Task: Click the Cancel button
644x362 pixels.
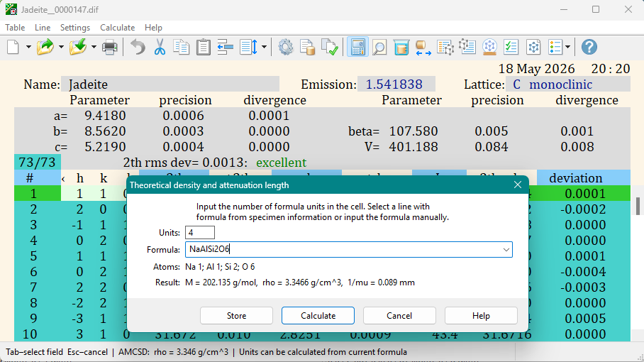Action: [399, 316]
